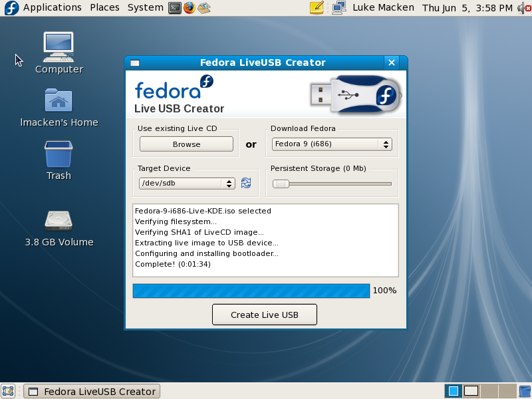
Task: Close the Fedora LiveUSB Creator window
Action: pyautogui.click(x=392, y=63)
